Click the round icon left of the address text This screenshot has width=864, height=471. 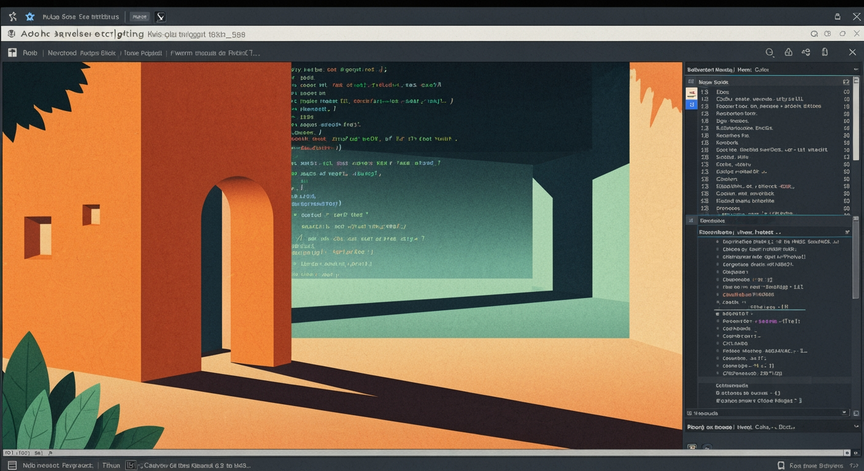tap(11, 34)
